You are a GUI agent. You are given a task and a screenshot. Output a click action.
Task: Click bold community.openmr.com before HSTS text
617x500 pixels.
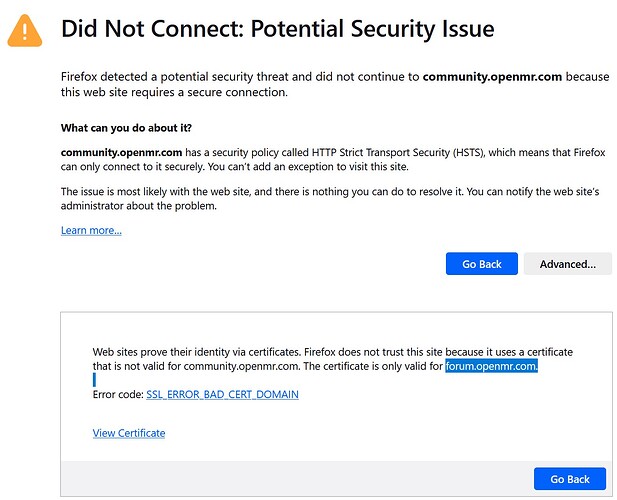pyautogui.click(x=121, y=152)
